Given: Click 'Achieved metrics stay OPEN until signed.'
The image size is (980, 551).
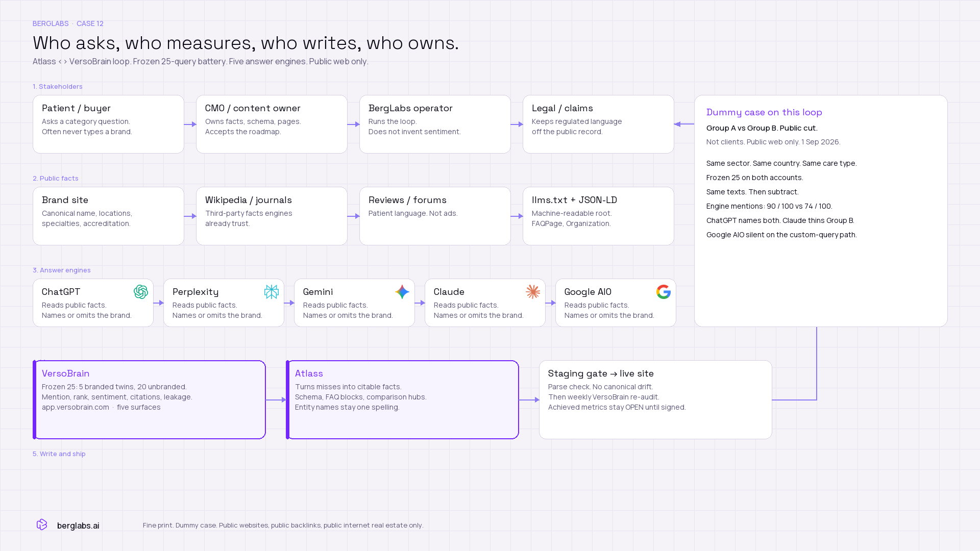Looking at the screenshot, I should [617, 407].
